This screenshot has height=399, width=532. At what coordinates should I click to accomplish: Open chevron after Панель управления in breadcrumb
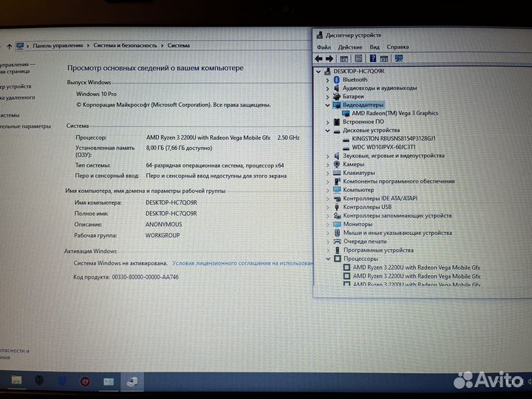[88, 46]
